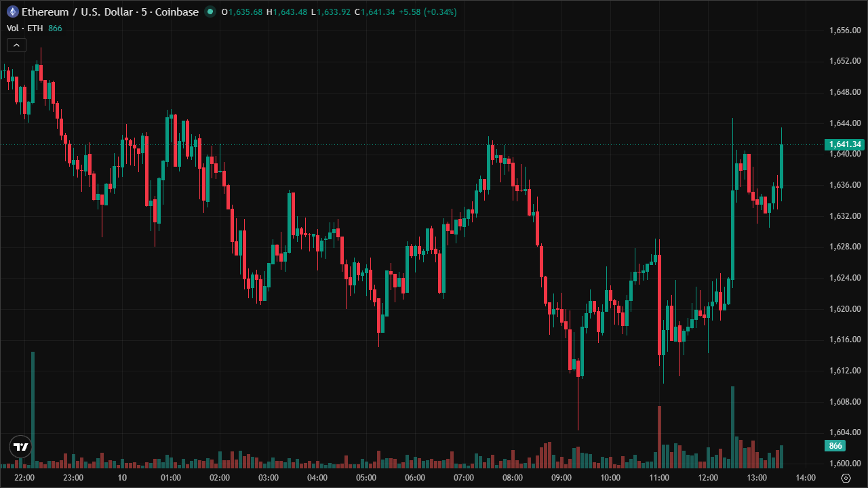Click the 1,624.00 price axis label
This screenshot has height=488, width=868.
pos(844,278)
